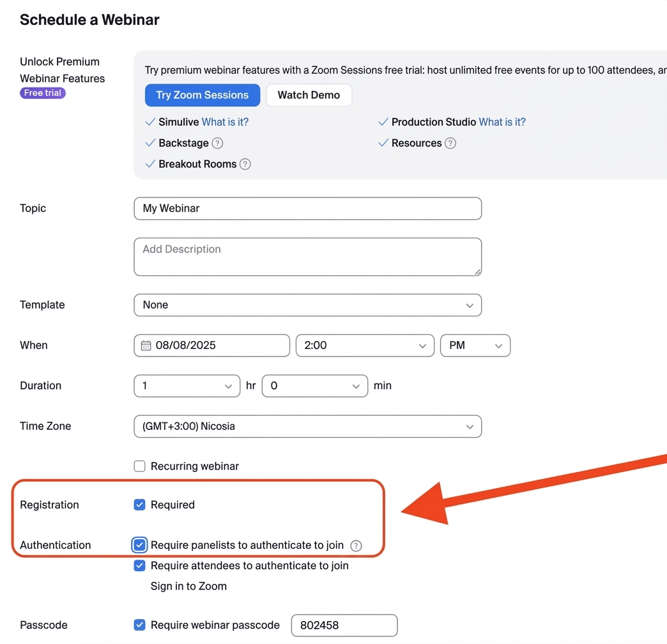Click into the Add Description text area
The image size is (667, 644).
click(x=307, y=257)
